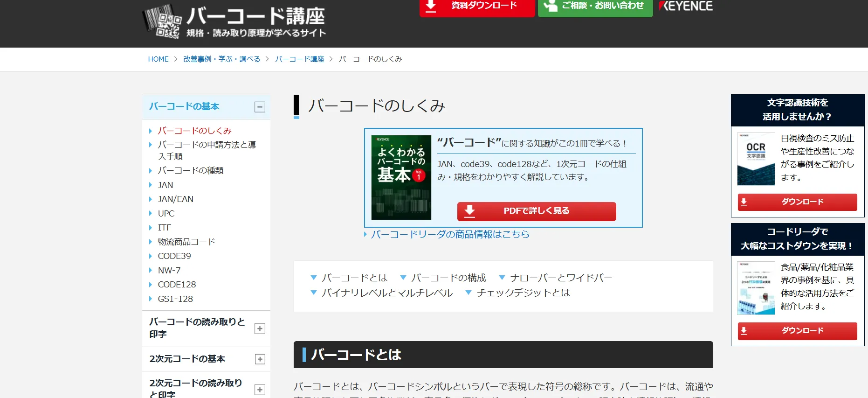Open JAN sidebar item
Viewport: 868px width, 398px height.
coord(165,185)
